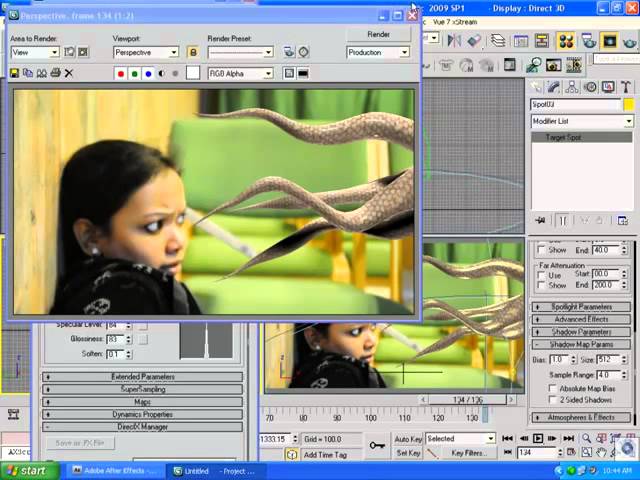Open Schematic View icon
Image resolution: width=640 pixels, height=480 pixels.
[542, 40]
